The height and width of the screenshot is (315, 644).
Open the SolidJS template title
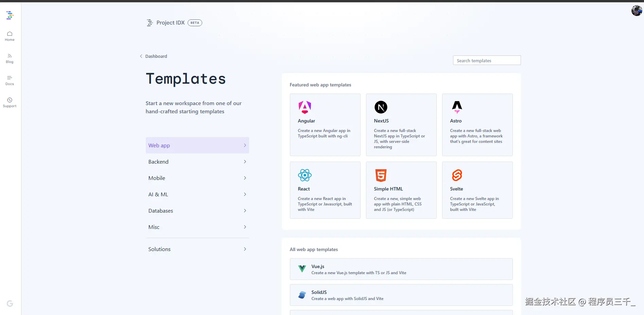319,292
